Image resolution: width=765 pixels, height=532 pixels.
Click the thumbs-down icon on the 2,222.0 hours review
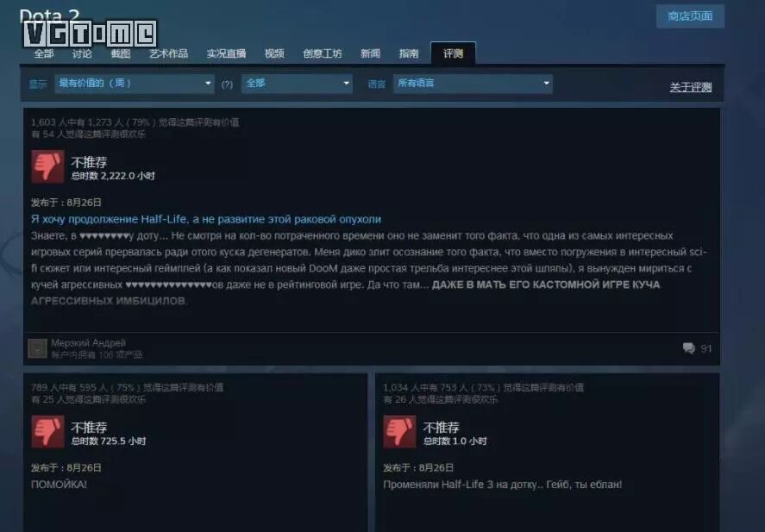tap(47, 166)
